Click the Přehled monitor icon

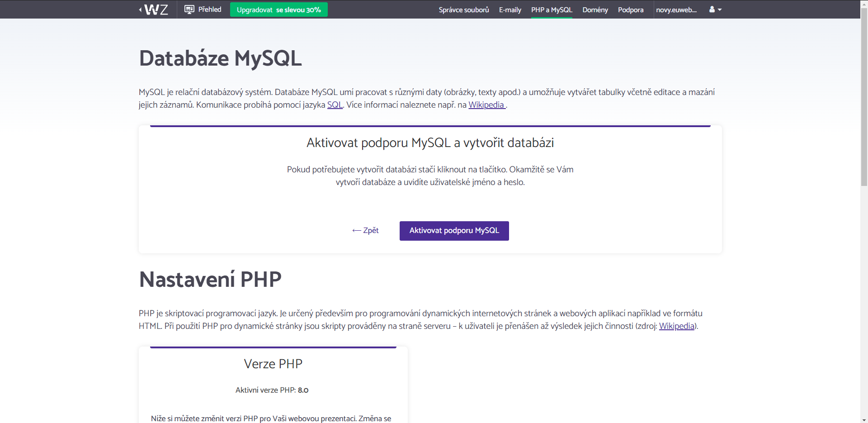click(189, 9)
